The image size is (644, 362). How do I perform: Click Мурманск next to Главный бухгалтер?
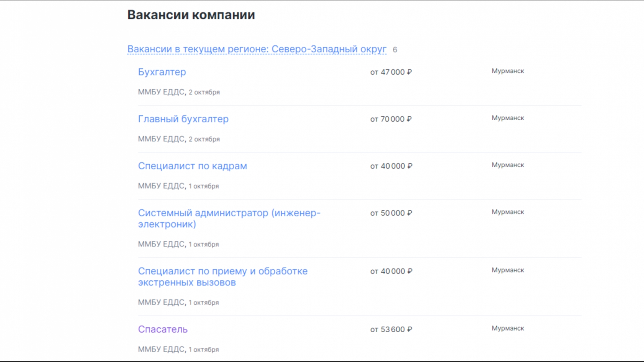[x=508, y=118]
